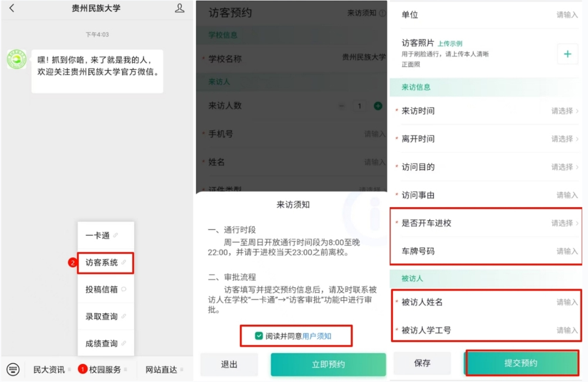This screenshot has width=588, height=382.
Task: Tap the 保存 button
Action: click(422, 363)
